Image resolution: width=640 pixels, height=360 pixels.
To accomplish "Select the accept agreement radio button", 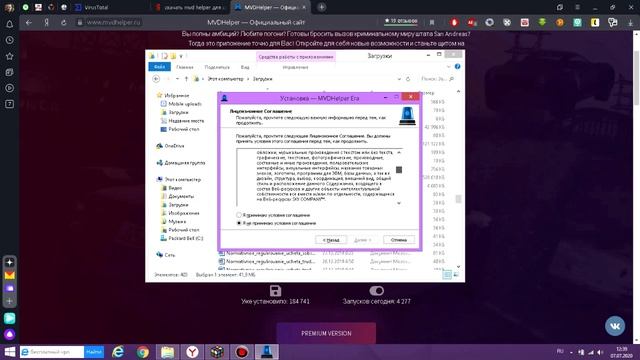I will point(239,215).
